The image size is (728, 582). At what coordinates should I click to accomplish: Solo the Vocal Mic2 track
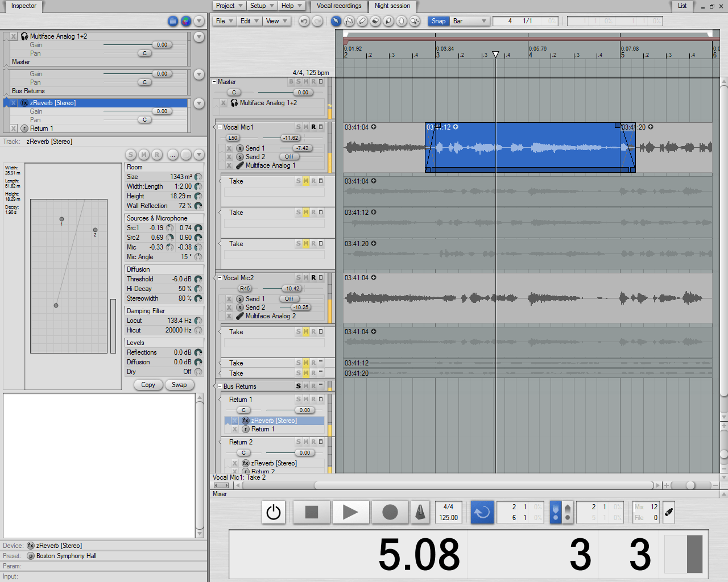pyautogui.click(x=299, y=278)
